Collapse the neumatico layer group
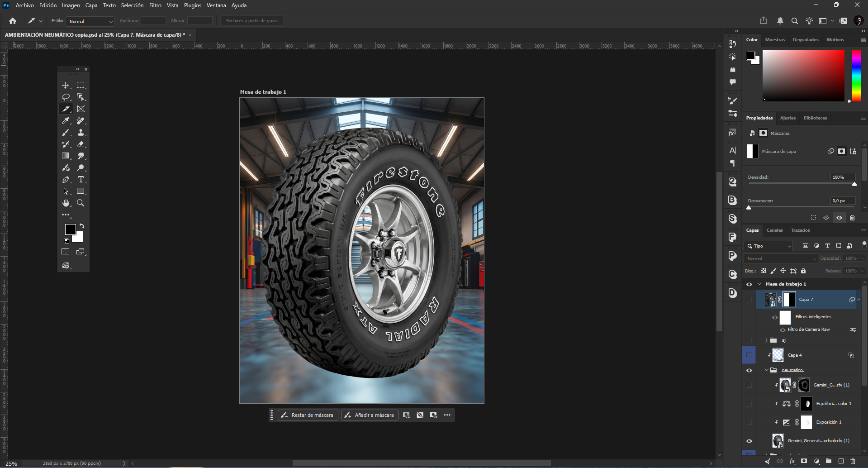Screen dimensions: 868x468 [x=766, y=370]
